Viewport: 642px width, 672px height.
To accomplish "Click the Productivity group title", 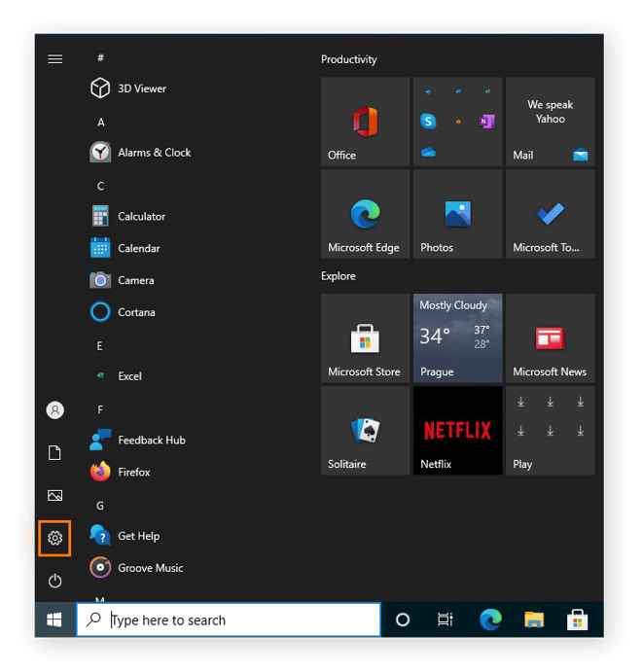I will click(349, 59).
